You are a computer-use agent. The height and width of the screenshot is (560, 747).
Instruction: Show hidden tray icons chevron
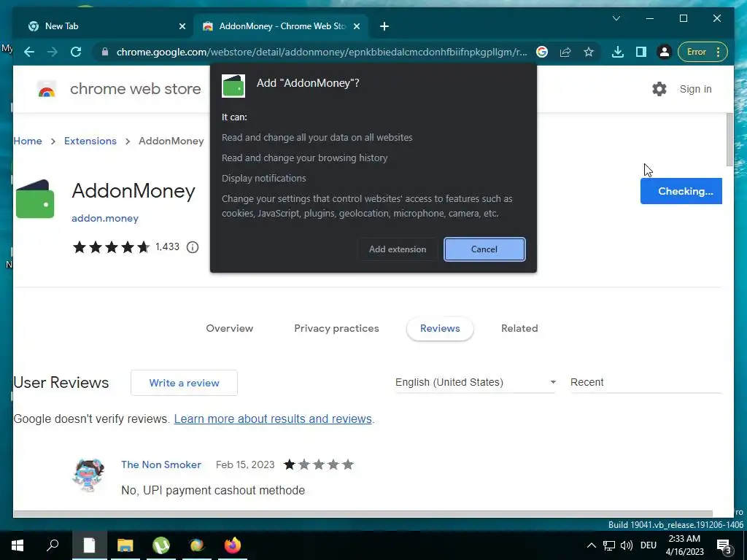591,545
